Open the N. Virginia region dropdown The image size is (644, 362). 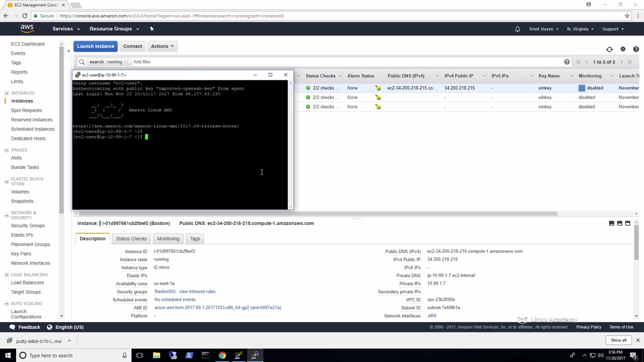580,29
